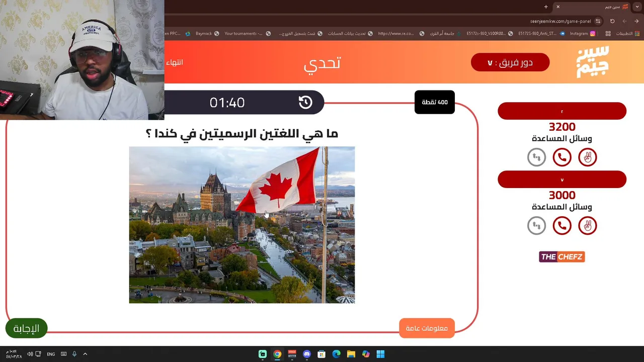This screenshot has height=362, width=644.
Task: Open the E5172S-920_Anti_ST bookmark
Action: (x=541, y=34)
